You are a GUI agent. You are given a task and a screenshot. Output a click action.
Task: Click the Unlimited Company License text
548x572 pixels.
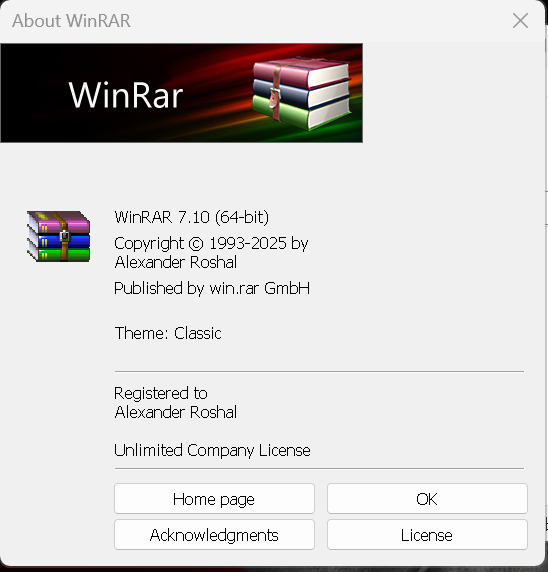pyautogui.click(x=212, y=450)
